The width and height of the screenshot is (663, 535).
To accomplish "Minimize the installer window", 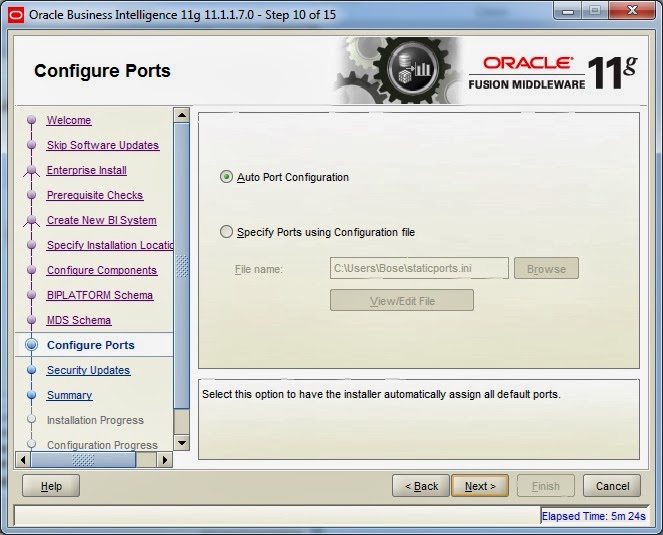I will pyautogui.click(x=568, y=11).
